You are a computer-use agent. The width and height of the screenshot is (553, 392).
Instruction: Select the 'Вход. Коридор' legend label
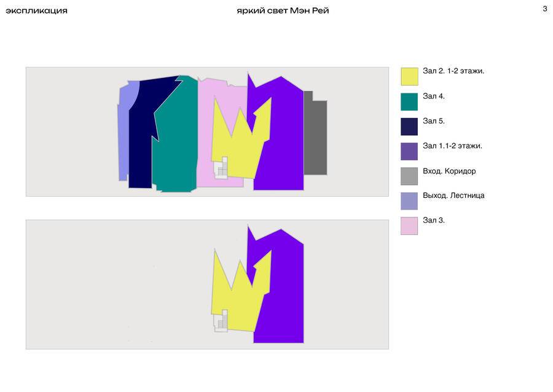coord(449,171)
